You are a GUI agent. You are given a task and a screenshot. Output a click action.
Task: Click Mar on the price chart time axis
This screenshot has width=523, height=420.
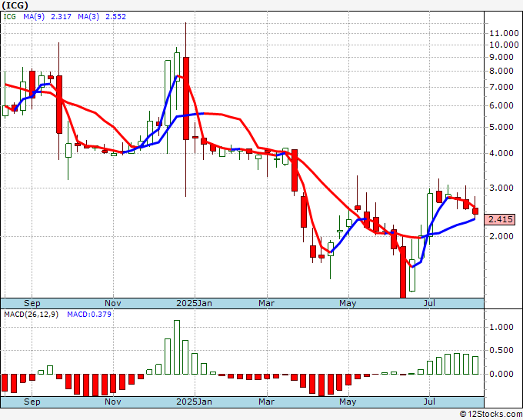pos(267,303)
